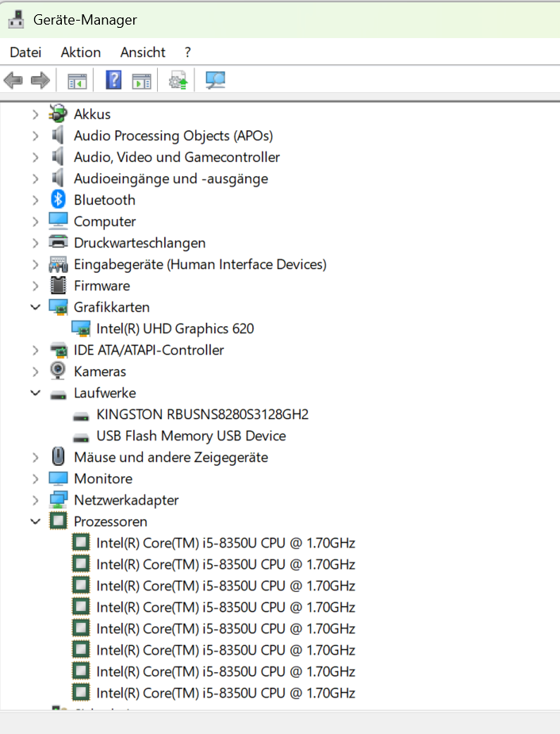Click the Eingabegeräte HID category icon
Image resolution: width=560 pixels, height=734 pixels.
point(58,264)
